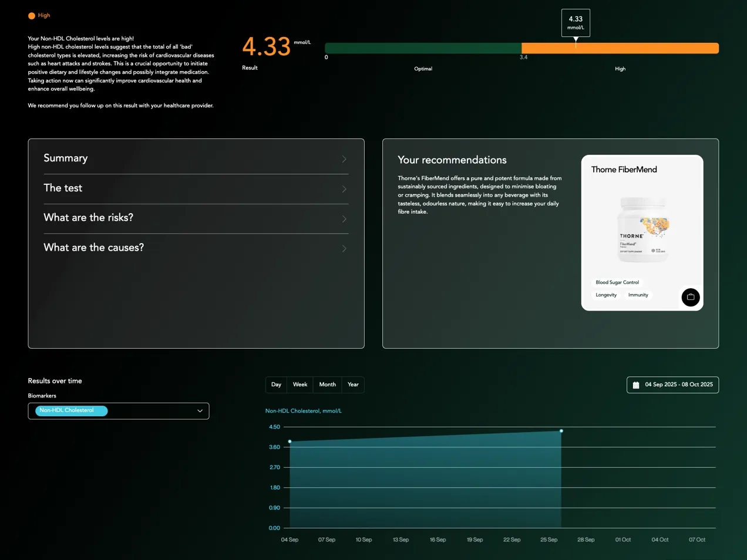Click the Thorne FiberMend product image
The image size is (747, 560).
click(x=642, y=229)
